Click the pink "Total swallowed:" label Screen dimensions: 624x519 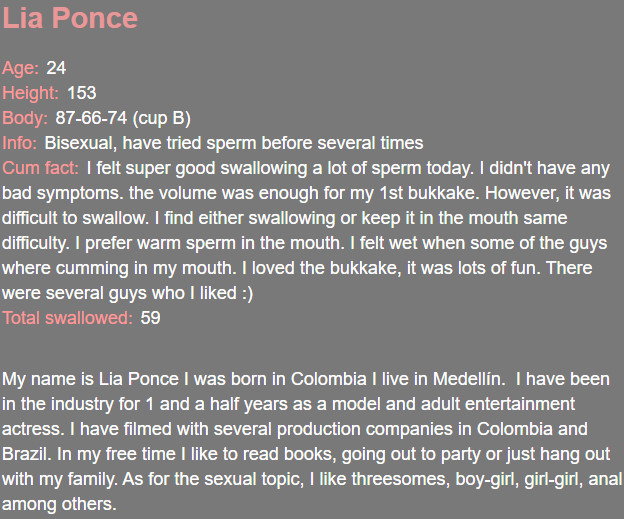[x=67, y=318]
